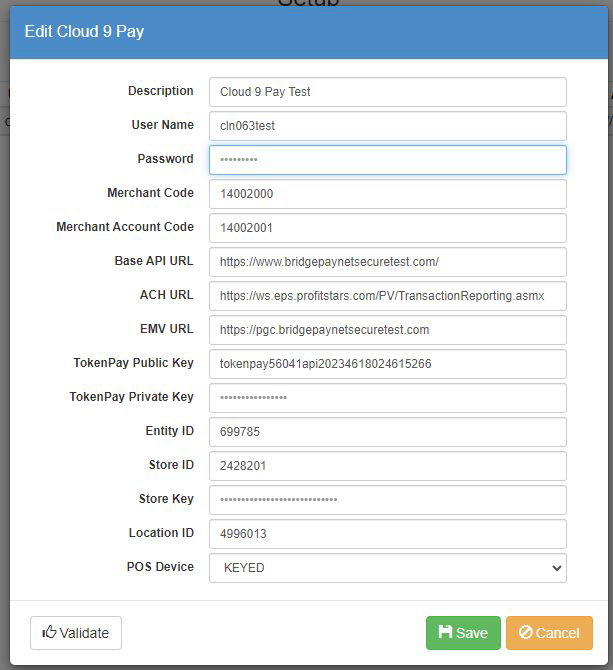Validate the Cloud 9 Pay credentials
Image resolution: width=613 pixels, height=670 pixels.
click(76, 633)
